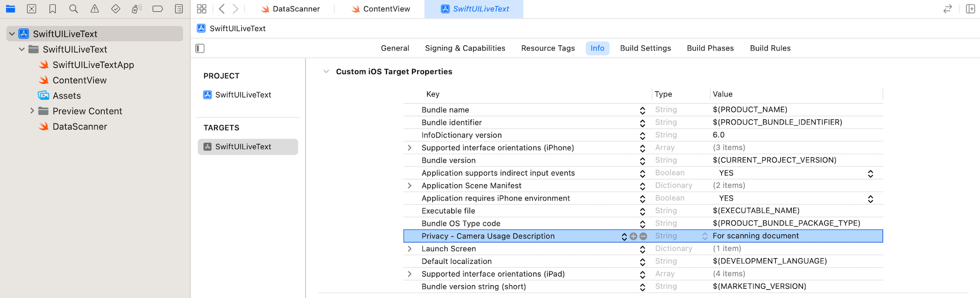
Task: Go forward with the right chevron
Action: coord(235,9)
